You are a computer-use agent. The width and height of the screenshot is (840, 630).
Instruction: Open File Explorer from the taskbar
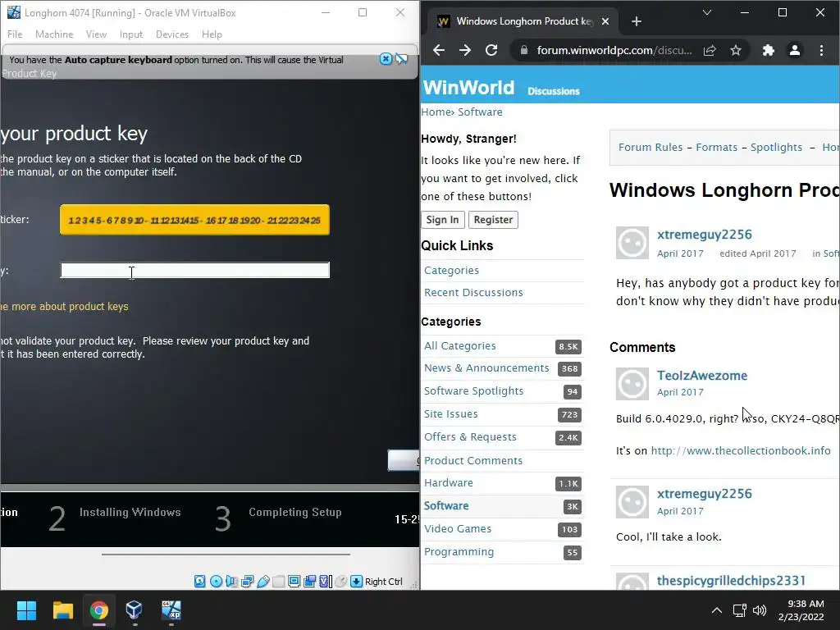click(x=62, y=610)
